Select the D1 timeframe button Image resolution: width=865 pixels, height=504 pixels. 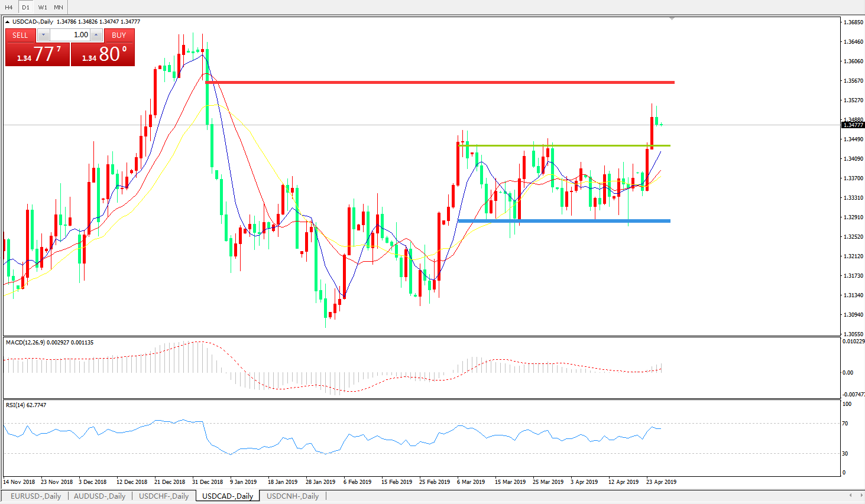pyautogui.click(x=25, y=7)
